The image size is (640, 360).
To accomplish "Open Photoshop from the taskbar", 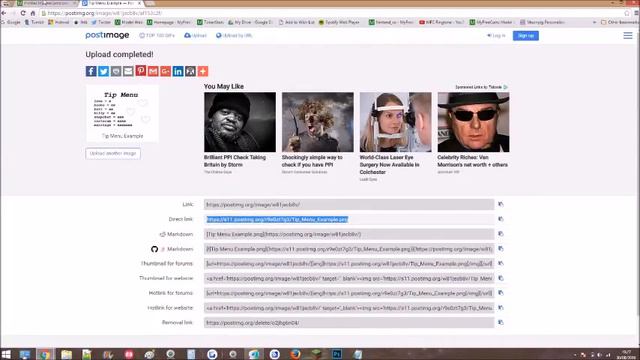I will pos(337,354).
